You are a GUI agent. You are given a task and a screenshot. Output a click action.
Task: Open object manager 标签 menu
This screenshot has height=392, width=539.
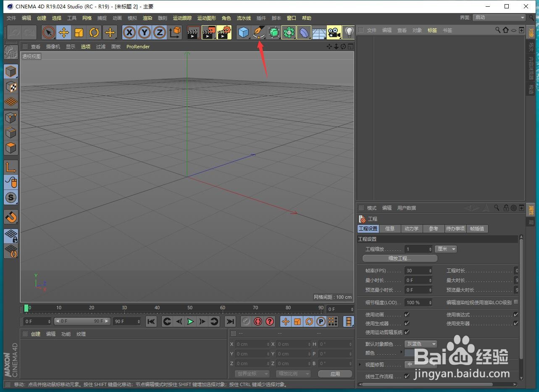432,30
